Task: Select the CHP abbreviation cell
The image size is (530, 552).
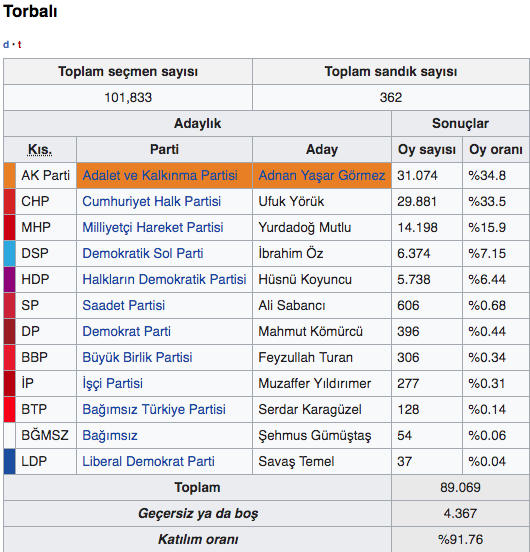Action: (x=46, y=201)
